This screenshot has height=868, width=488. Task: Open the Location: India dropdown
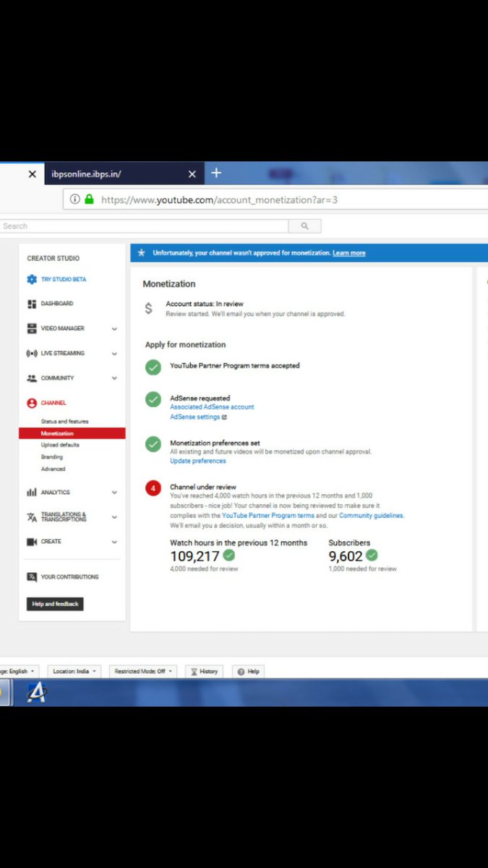(x=74, y=671)
